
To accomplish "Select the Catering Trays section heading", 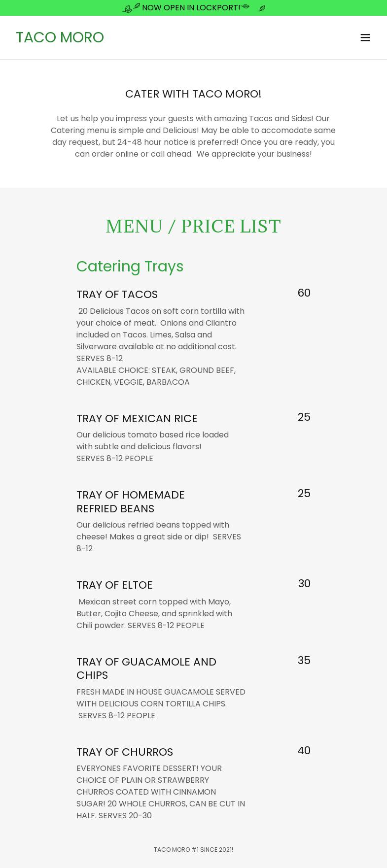I will (x=130, y=266).
